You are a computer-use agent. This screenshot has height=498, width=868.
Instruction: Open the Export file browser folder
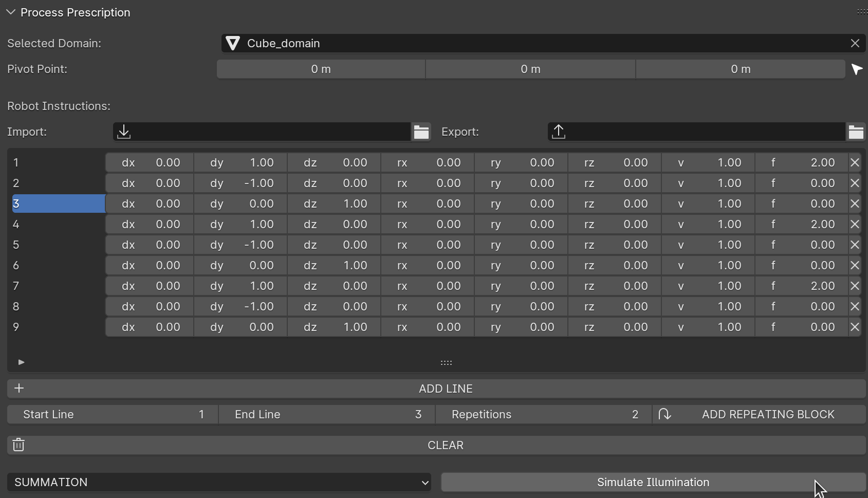tap(856, 132)
